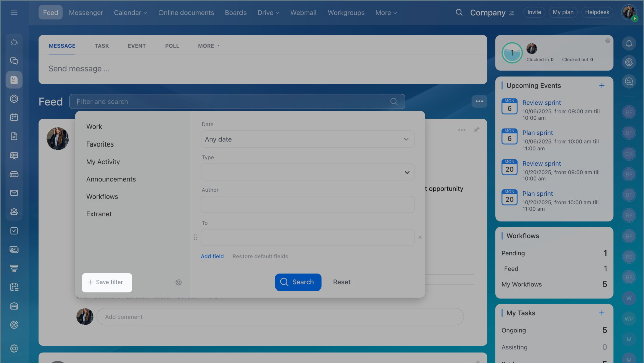Switch to the TASK tab
The width and height of the screenshot is (644, 363).
coord(102,46)
